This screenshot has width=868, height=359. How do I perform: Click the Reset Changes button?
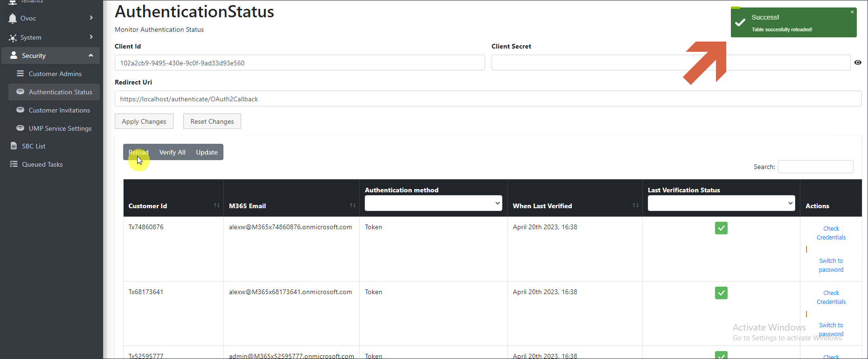[212, 121]
